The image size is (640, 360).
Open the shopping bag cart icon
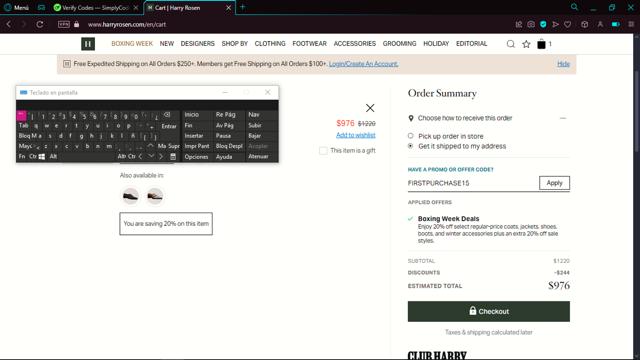click(541, 44)
